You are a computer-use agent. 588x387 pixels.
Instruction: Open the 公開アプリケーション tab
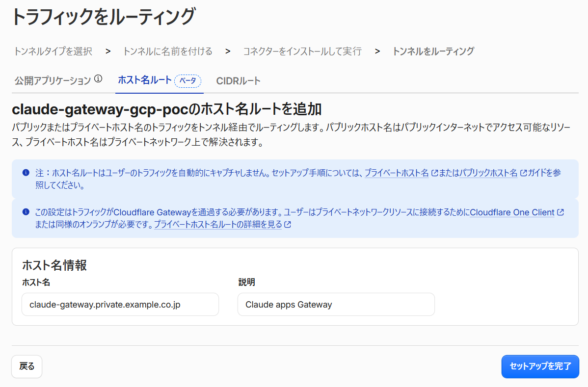click(53, 80)
